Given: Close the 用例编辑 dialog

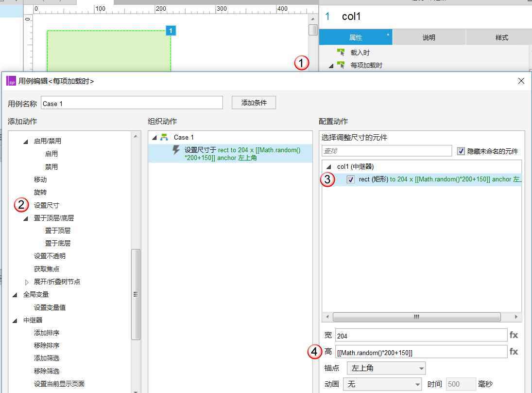Looking at the screenshot, I should (x=521, y=81).
